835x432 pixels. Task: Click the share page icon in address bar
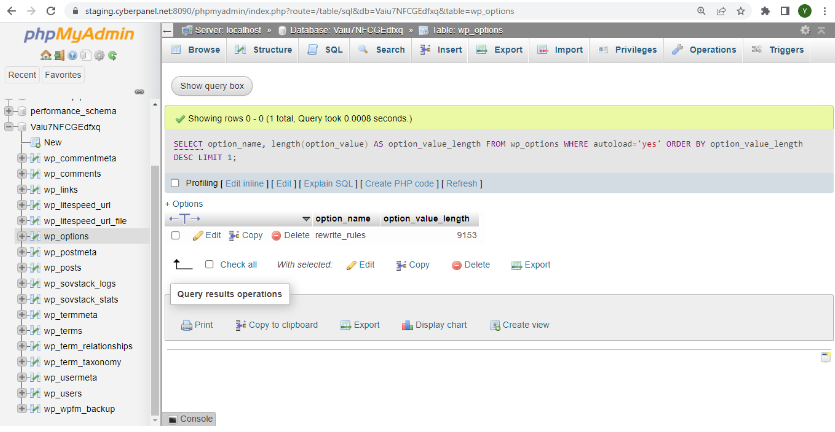(x=721, y=11)
